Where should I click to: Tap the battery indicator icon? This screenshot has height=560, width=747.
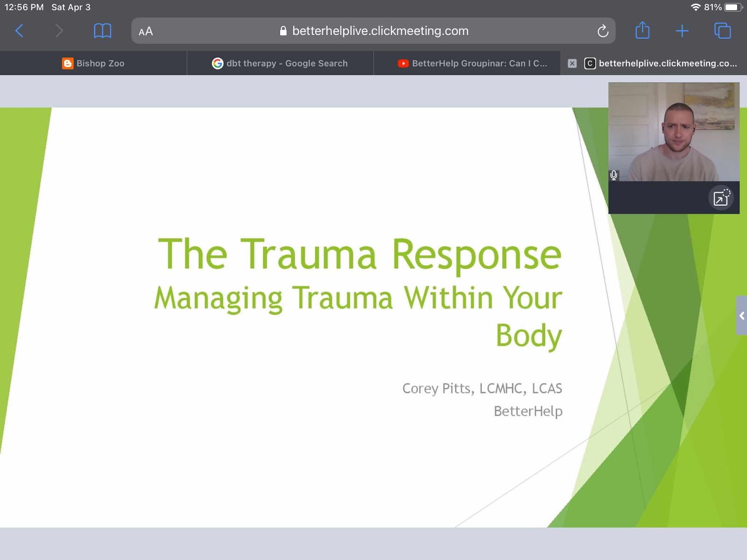(x=733, y=7)
